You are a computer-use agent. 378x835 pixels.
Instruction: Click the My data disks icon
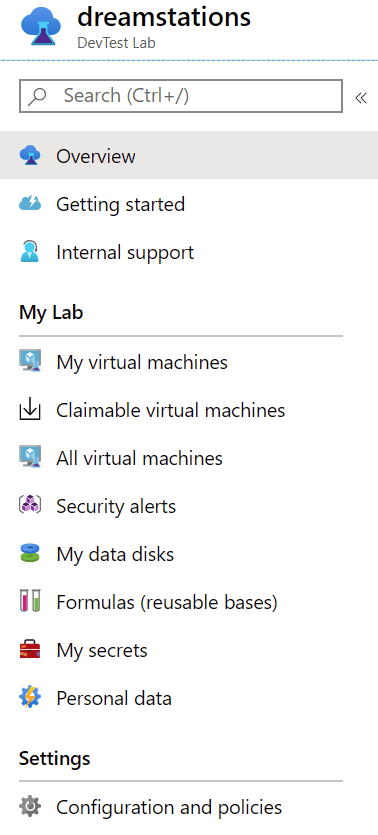30,554
